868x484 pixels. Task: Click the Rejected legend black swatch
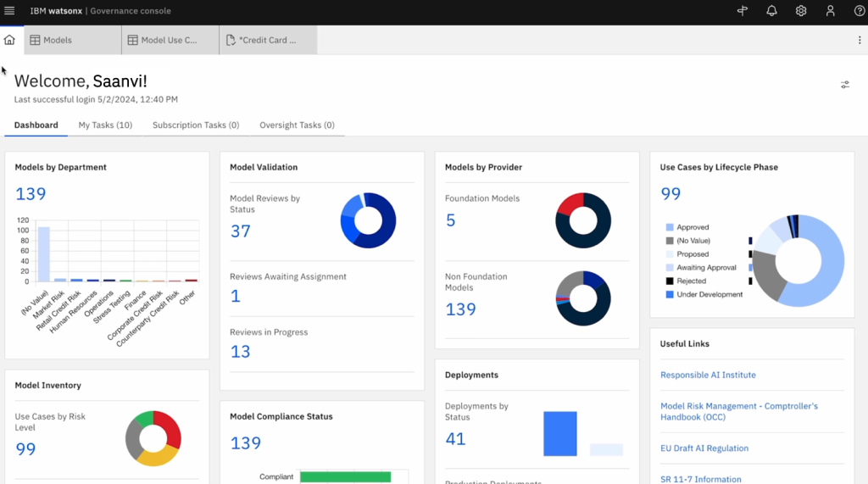[x=670, y=281]
